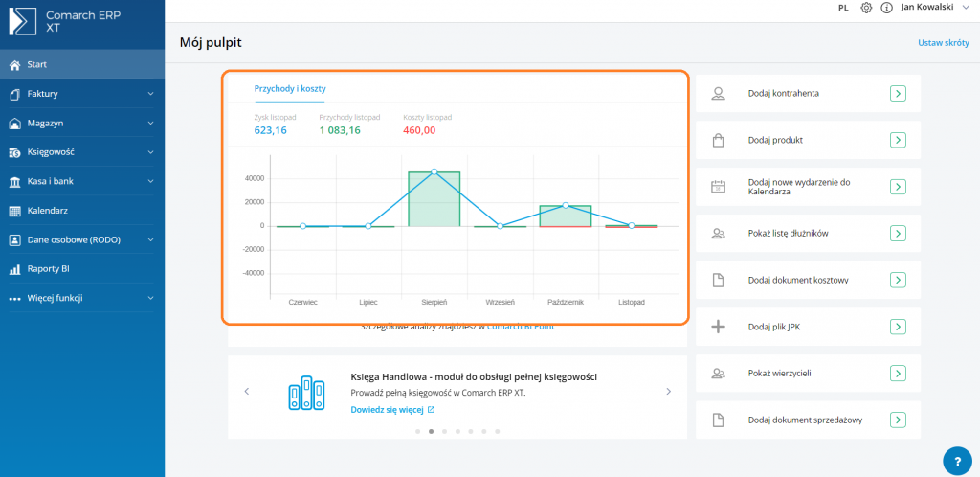Click the Dane osobowe (RODO) person icon
This screenshot has height=477, width=980.
click(x=15, y=240)
